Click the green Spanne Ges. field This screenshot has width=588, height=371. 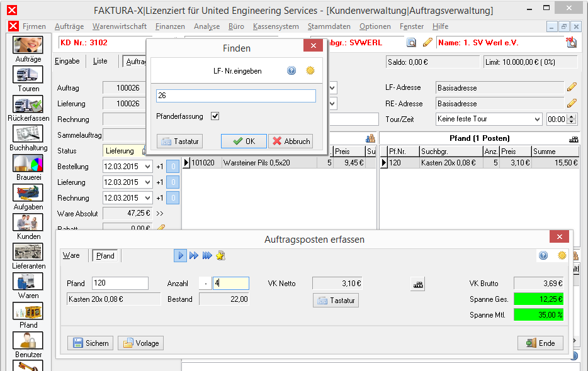coord(538,299)
